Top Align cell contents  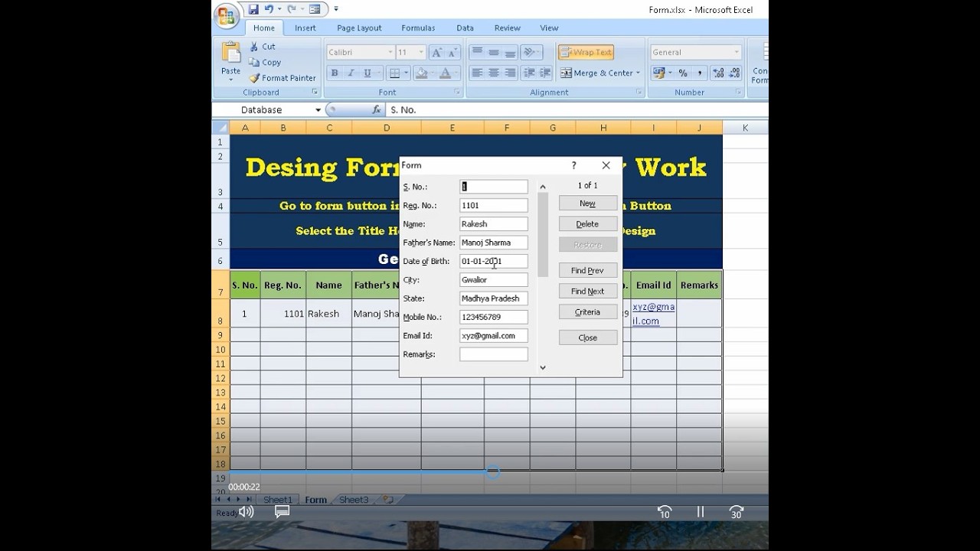click(477, 52)
